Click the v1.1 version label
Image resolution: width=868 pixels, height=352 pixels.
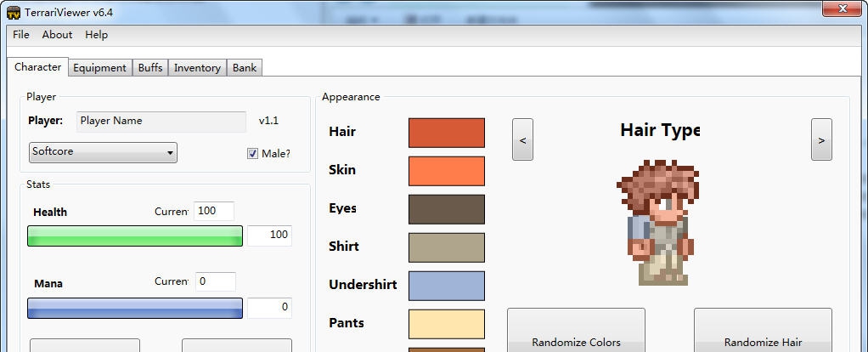(268, 120)
